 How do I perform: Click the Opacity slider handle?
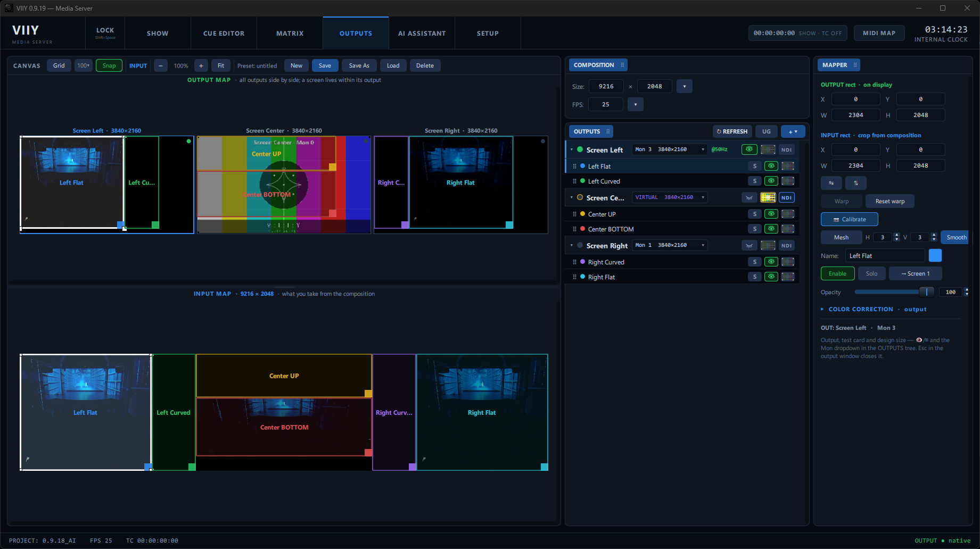[x=926, y=292]
